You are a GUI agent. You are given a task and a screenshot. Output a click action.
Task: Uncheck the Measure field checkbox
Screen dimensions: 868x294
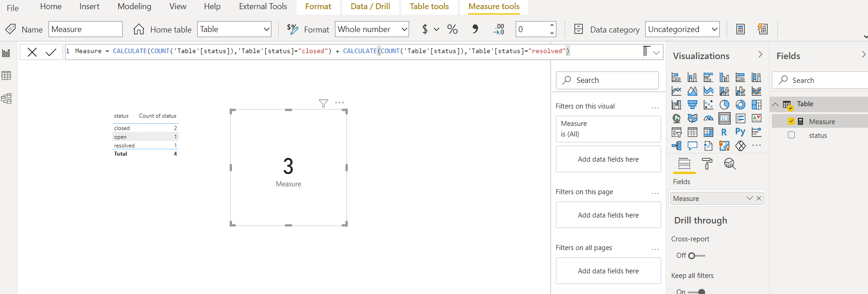[x=791, y=121]
